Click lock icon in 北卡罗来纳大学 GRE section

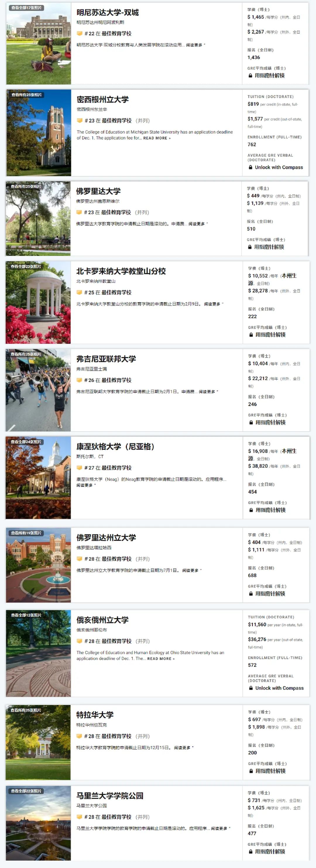(251, 334)
